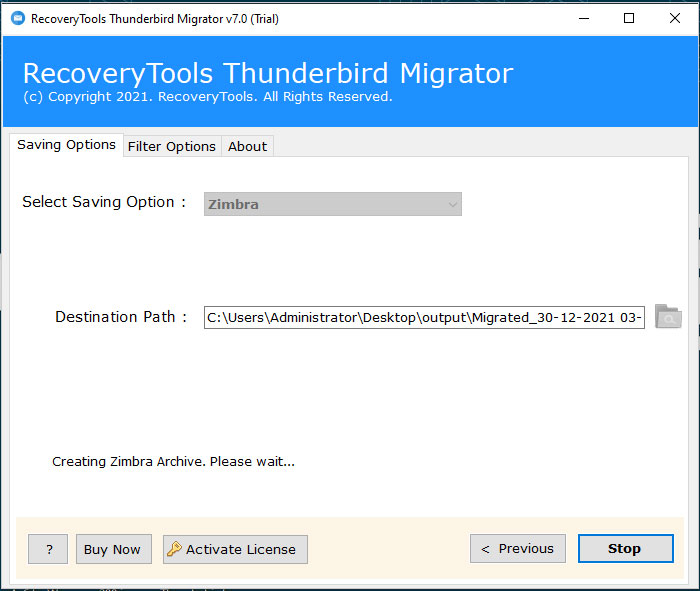Viewport: 700px width, 591px height.
Task: Open help with the question mark button
Action: (x=48, y=549)
